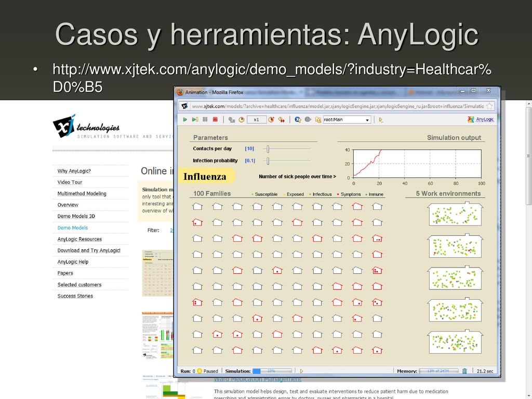Click the yellow Influenza title label
The image size is (532, 399).
click(206, 177)
